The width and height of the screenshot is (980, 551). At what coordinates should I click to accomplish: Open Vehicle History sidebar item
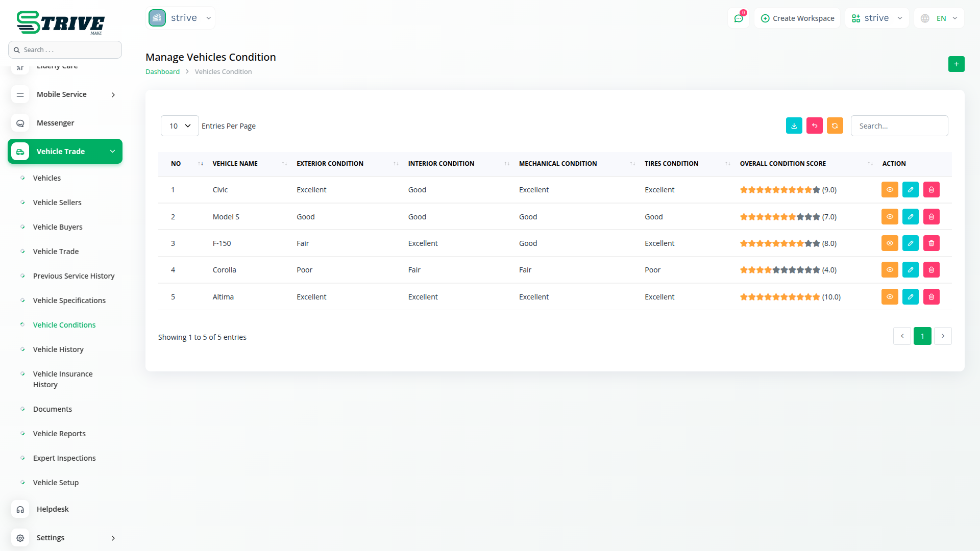point(58,349)
